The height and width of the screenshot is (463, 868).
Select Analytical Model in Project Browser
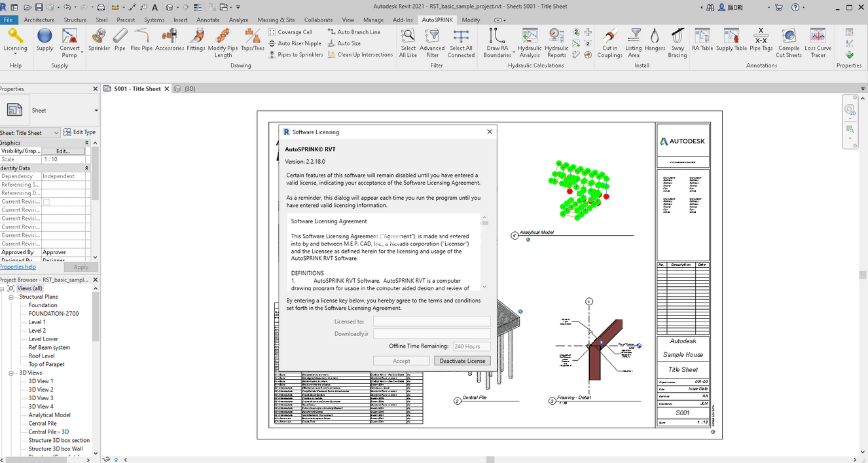pyautogui.click(x=50, y=415)
